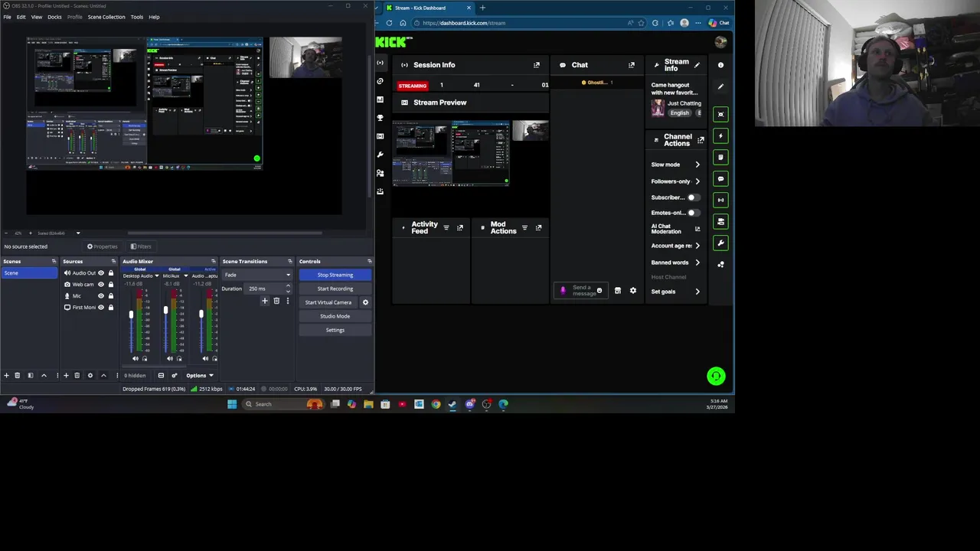Edit Stream info with pencil icon
980x551 pixels.
pos(697,65)
